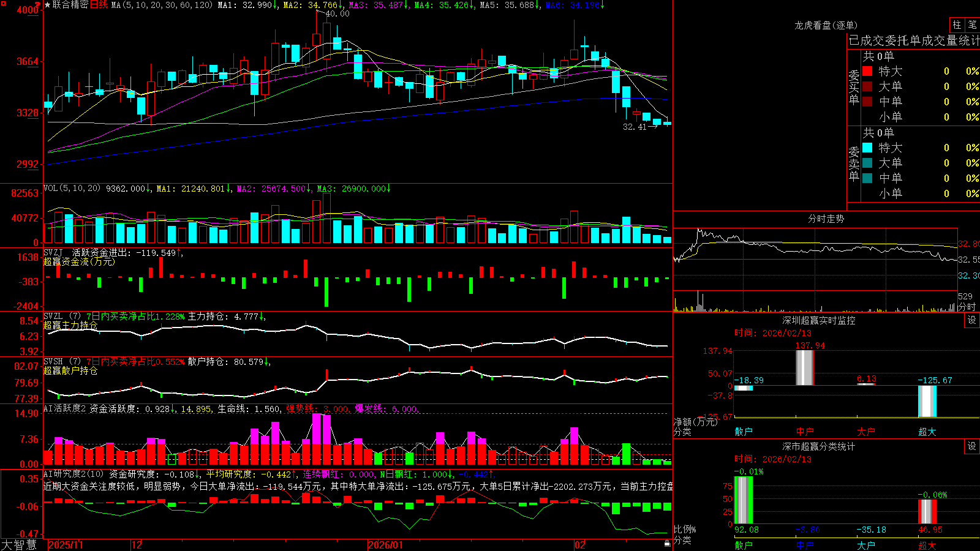Image resolution: width=980 pixels, height=551 pixels.
Task: Click the 大智慧 logo in the bottom-left corner
Action: [x=19, y=545]
